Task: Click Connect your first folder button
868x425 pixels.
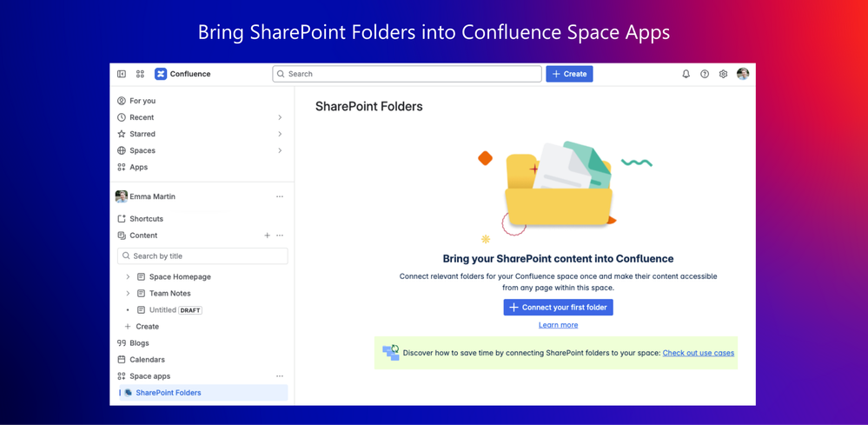Action: pos(558,307)
